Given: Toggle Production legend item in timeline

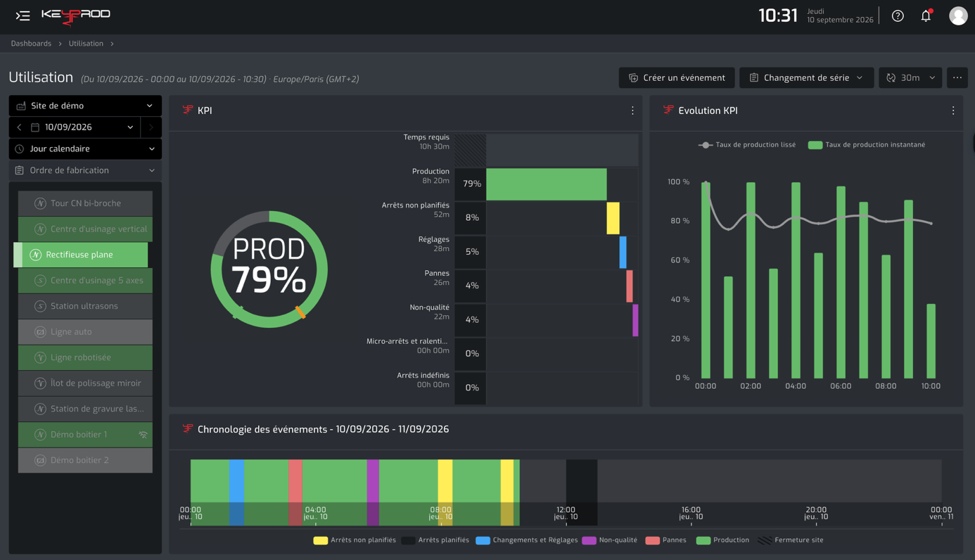Looking at the screenshot, I should (x=722, y=540).
